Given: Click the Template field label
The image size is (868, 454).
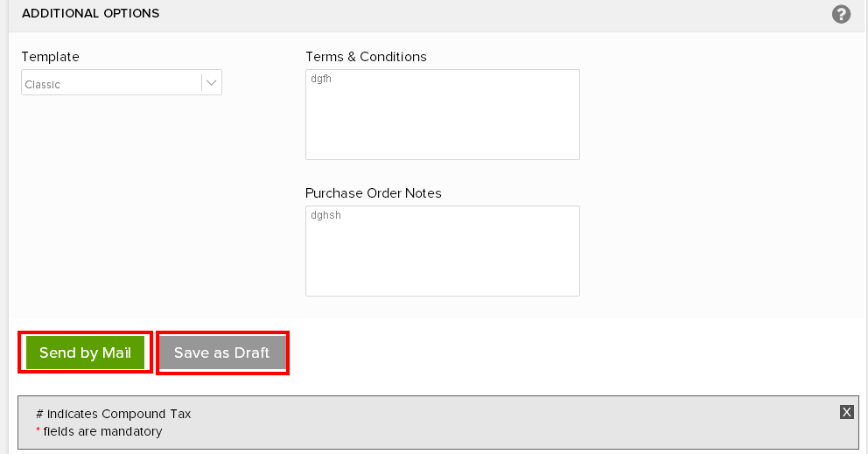Looking at the screenshot, I should pos(51,57).
